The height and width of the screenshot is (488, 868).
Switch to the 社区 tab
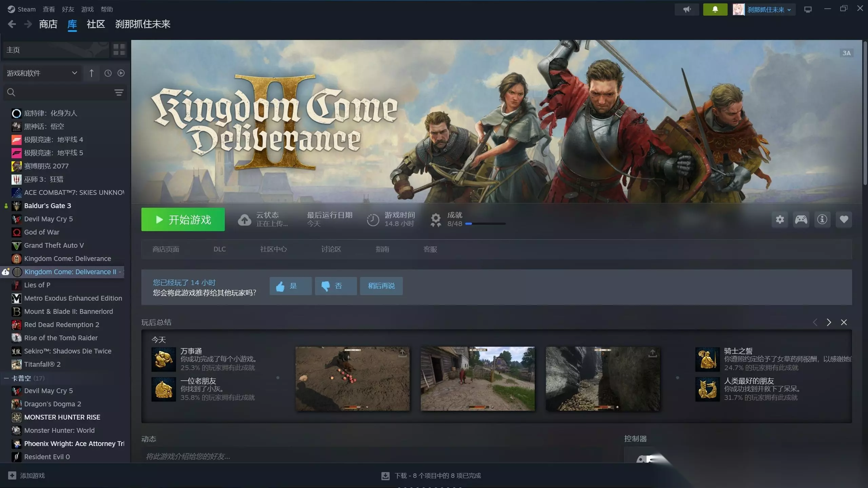click(96, 24)
